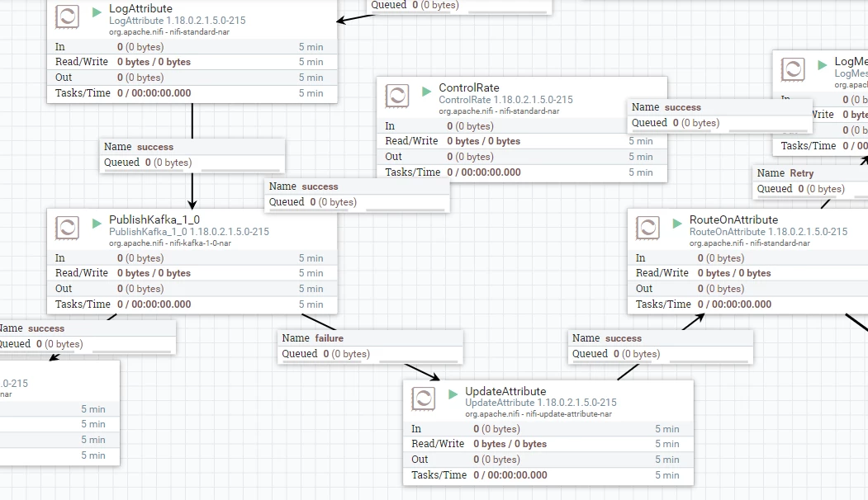This screenshot has height=500, width=868.
Task: Click the Out row in PublishKafka_1_0
Action: click(x=192, y=289)
